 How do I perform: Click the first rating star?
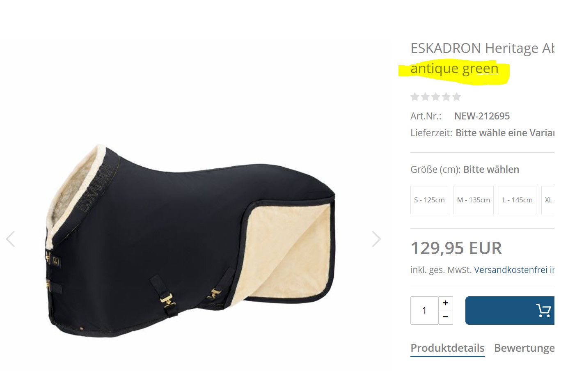pyautogui.click(x=415, y=97)
